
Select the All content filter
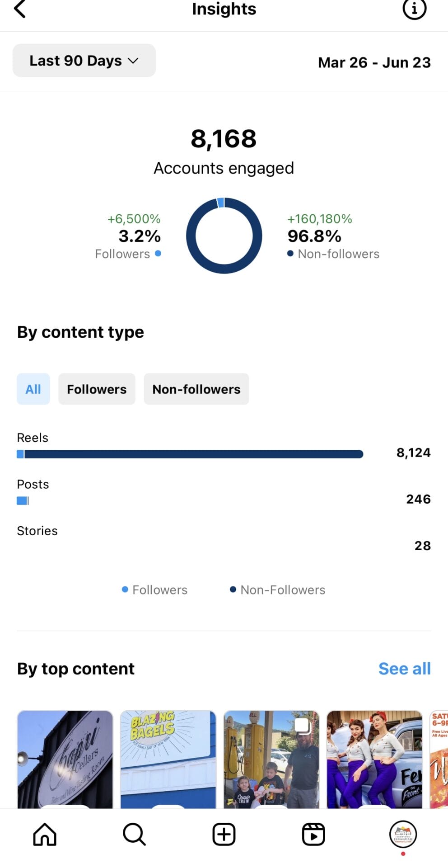pos(33,389)
